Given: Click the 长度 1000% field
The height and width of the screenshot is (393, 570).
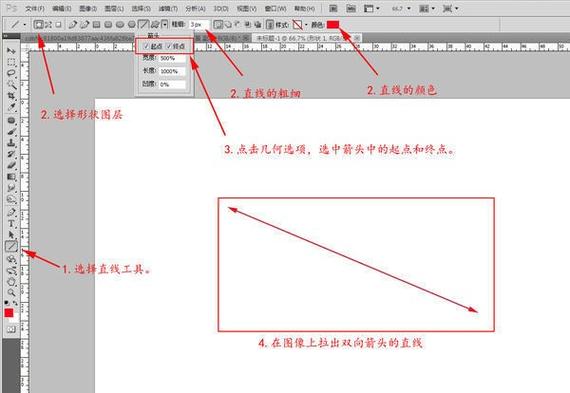Looking at the screenshot, I should click(x=173, y=71).
